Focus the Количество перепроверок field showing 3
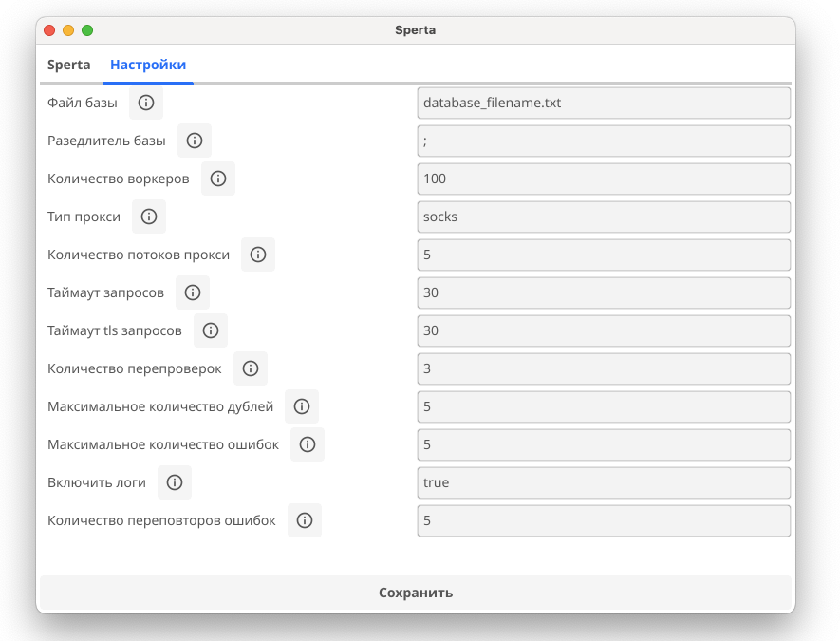The width and height of the screenshot is (840, 641). click(604, 368)
